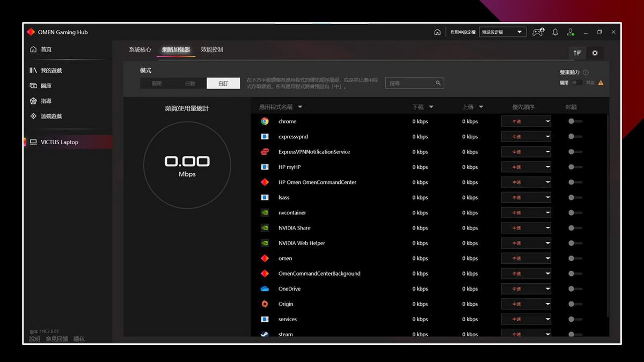
Task: Sort by the 下載 download column
Action: coord(423,107)
